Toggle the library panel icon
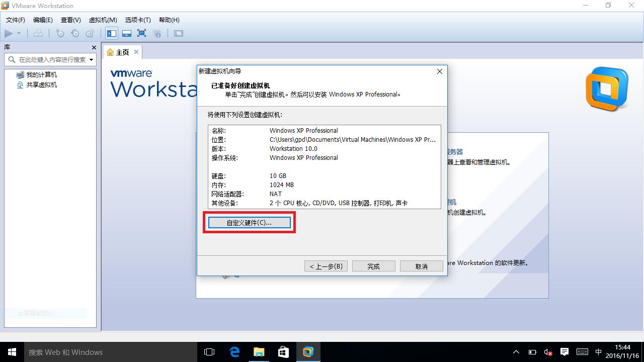The image size is (644, 362). pos(111,33)
